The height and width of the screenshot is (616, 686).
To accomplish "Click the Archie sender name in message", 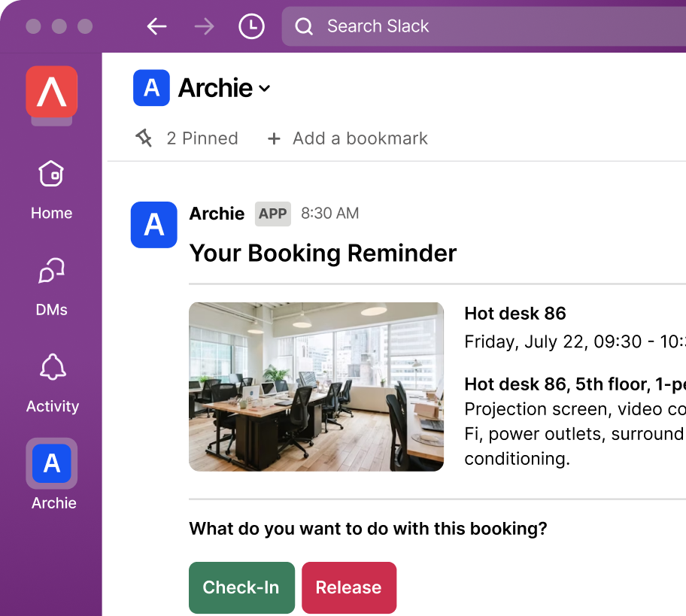I will [x=217, y=214].
